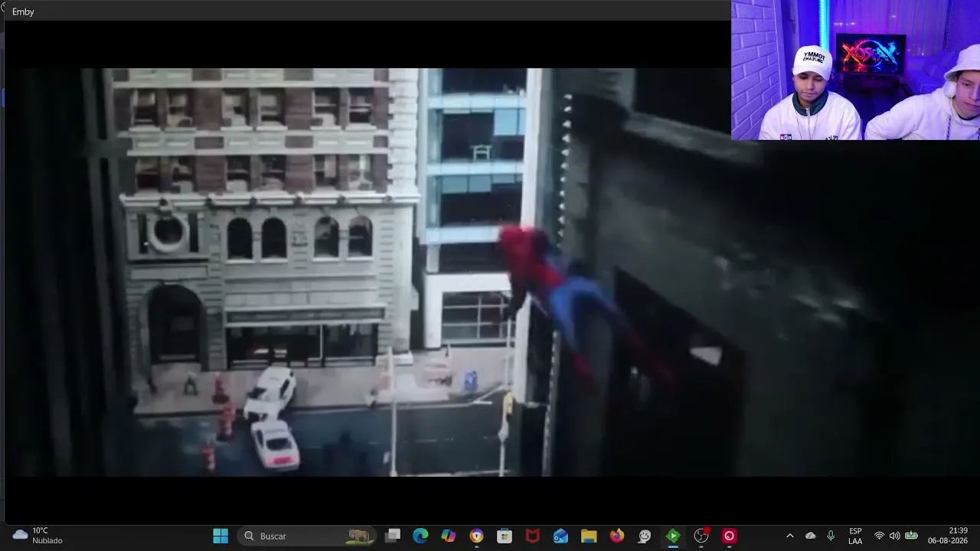Click the microphone tray icon
This screenshot has height=551, width=980.
(831, 536)
